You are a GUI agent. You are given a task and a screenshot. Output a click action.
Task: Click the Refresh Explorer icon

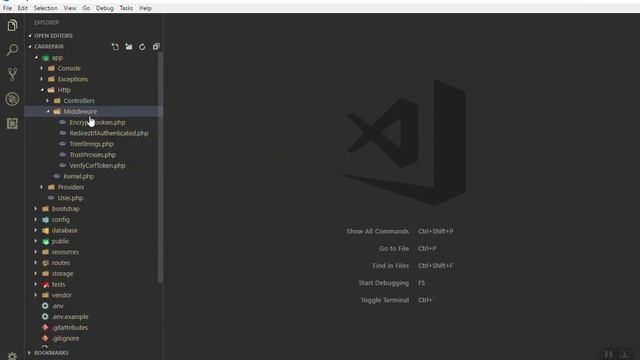pos(142,47)
